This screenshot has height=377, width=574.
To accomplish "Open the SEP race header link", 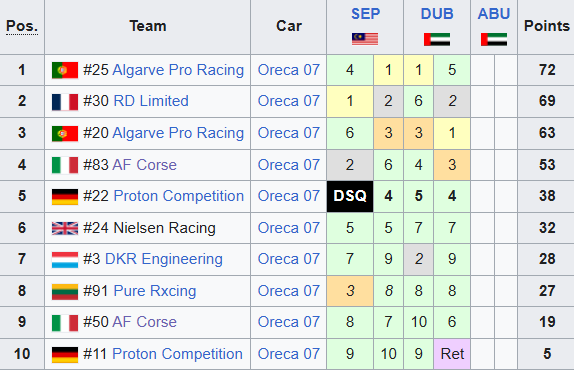I will tap(365, 14).
